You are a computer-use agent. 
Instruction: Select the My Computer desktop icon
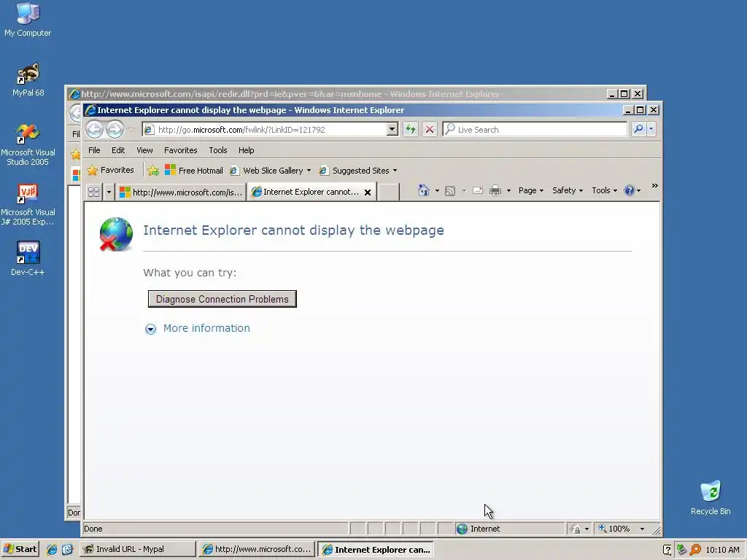click(x=28, y=20)
